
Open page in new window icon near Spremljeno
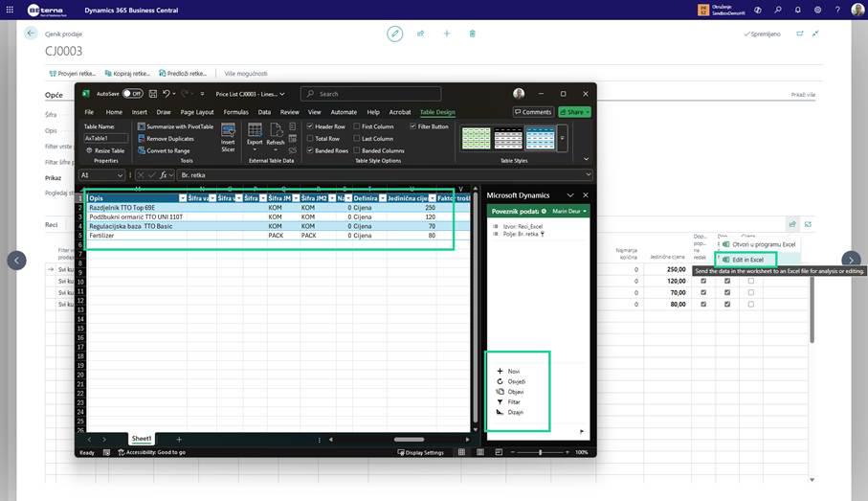click(x=800, y=34)
